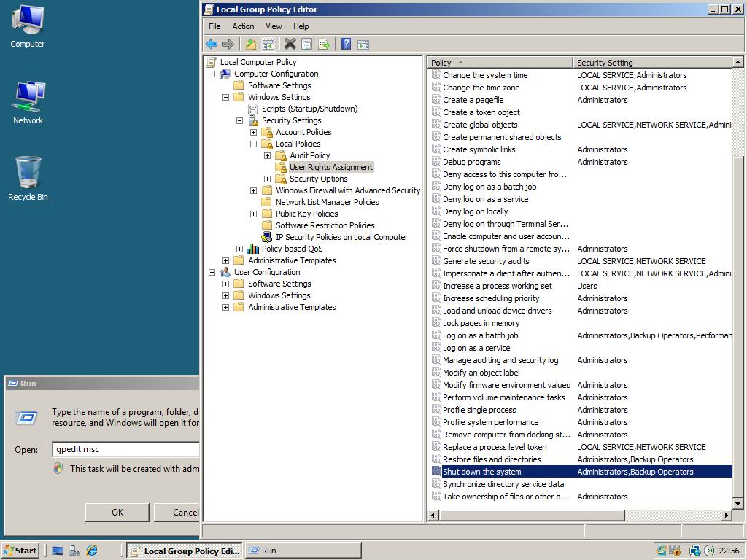Click the Show Desktop quick launch icon
Viewport: 747px width, 560px height.
coord(58,551)
